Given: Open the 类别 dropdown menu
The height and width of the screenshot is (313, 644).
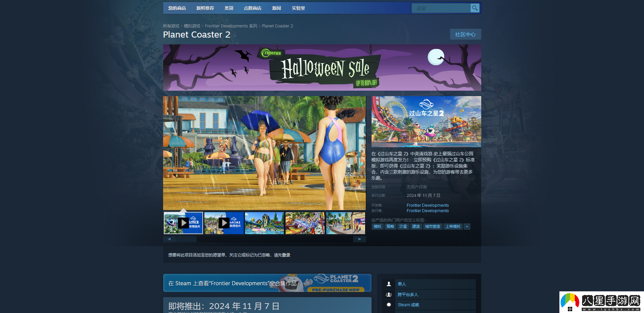Looking at the screenshot, I should point(229,8).
